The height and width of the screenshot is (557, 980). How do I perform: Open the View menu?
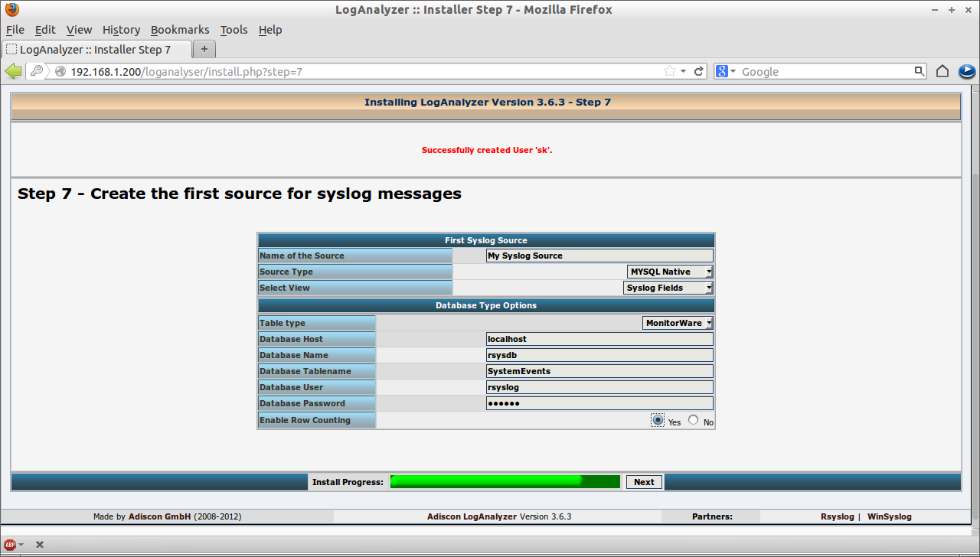tap(79, 30)
